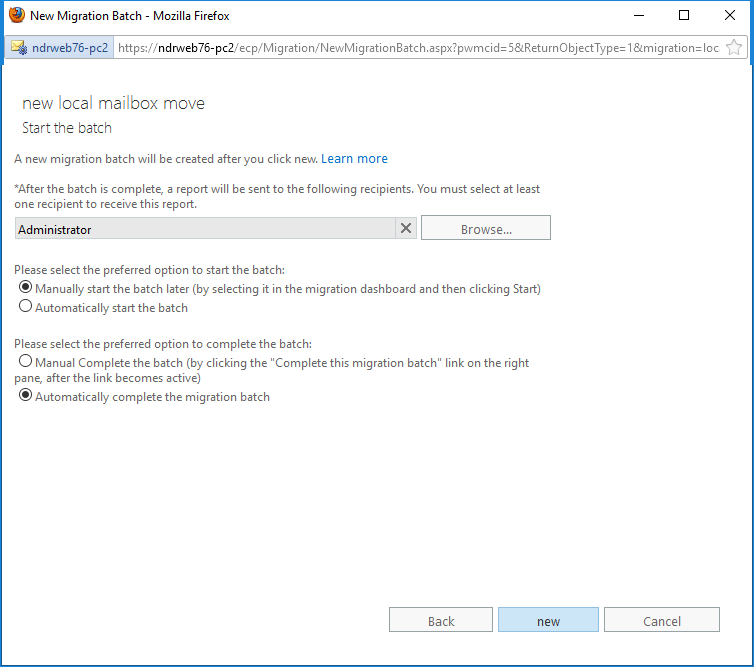Viewport: 754px width, 667px height.
Task: Maximize the Firefox window
Action: (x=684, y=15)
